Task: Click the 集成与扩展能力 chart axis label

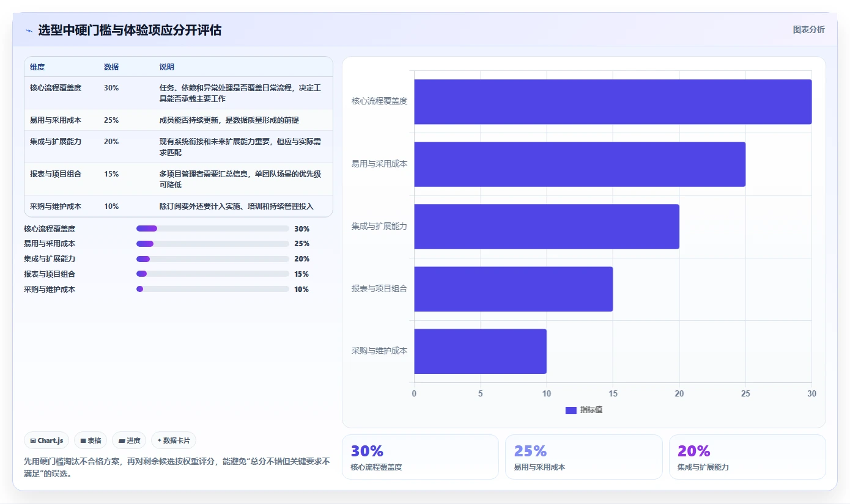Action: point(379,226)
